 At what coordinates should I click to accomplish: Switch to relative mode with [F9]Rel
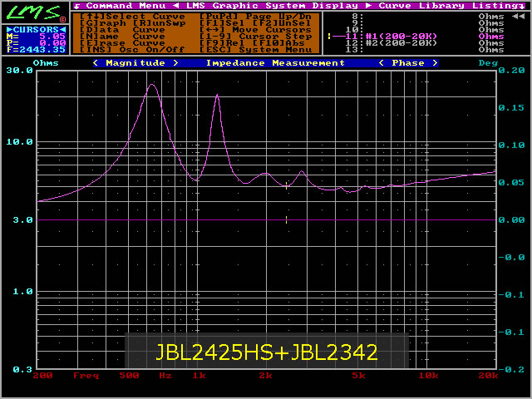(222, 43)
